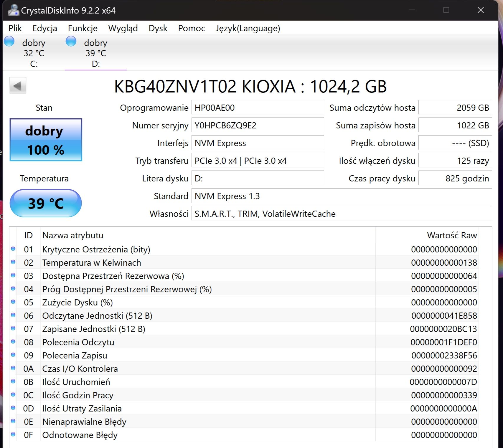This screenshot has height=448, width=503.
Task: Click the ID column header
Action: (28, 235)
